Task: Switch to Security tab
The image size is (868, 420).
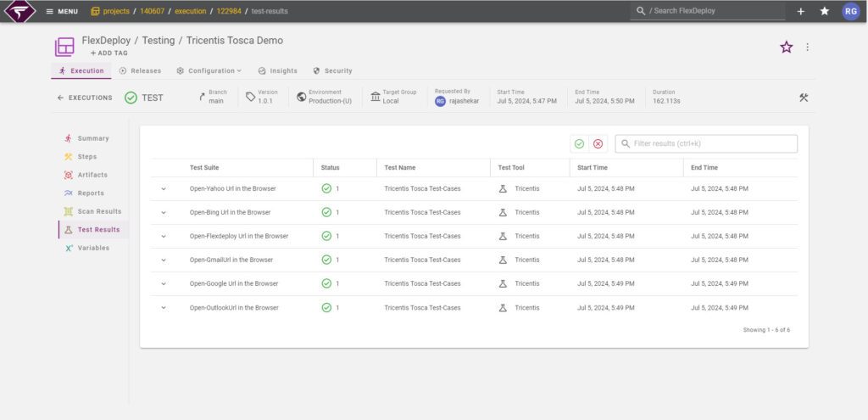Action: coord(332,71)
